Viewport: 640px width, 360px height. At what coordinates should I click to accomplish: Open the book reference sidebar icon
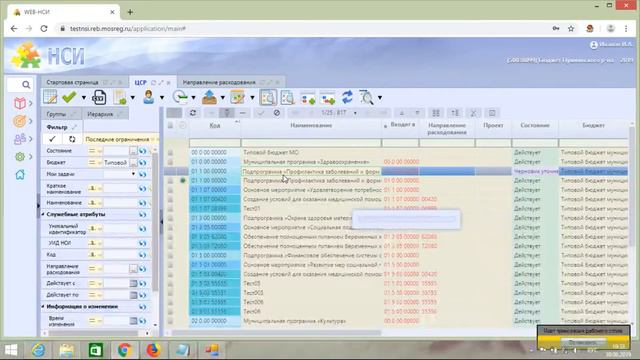[20, 103]
